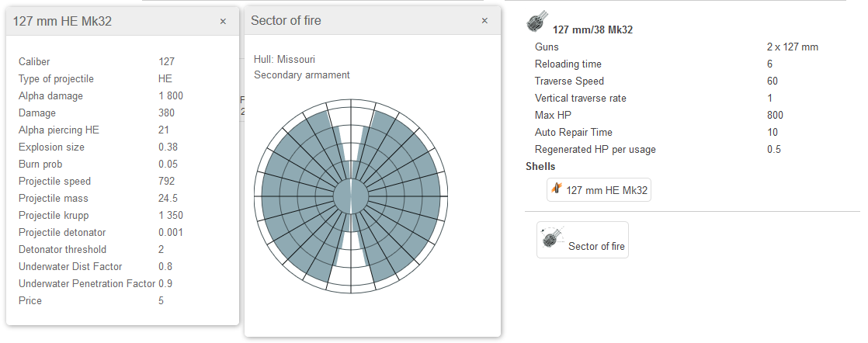This screenshot has width=868, height=343.
Task: Click the 127 mm HE Mk32 popup title
Action: [63, 22]
